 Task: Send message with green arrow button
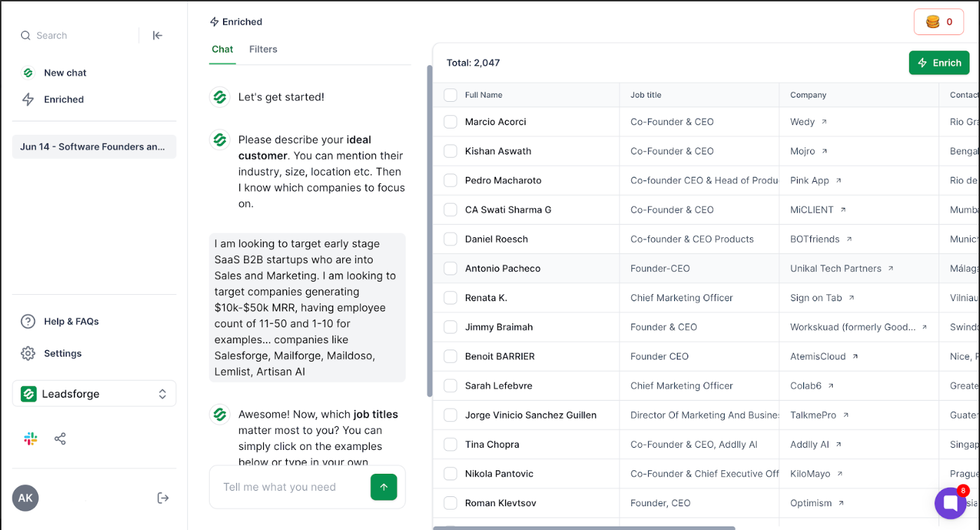click(x=384, y=487)
